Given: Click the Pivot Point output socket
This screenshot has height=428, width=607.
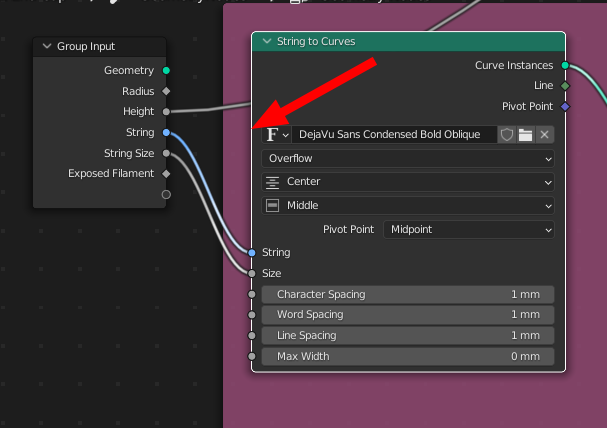Looking at the screenshot, I should tap(565, 106).
